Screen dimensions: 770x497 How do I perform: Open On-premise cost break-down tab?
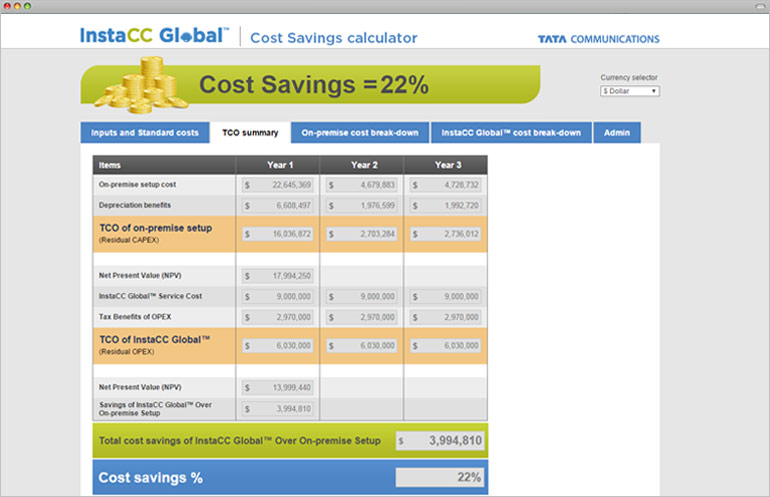tap(360, 133)
